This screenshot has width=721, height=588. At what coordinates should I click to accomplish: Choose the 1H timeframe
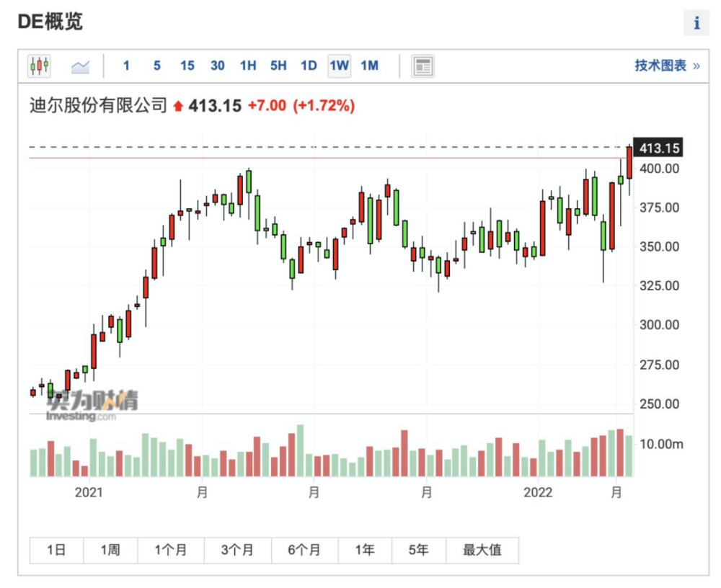click(247, 66)
